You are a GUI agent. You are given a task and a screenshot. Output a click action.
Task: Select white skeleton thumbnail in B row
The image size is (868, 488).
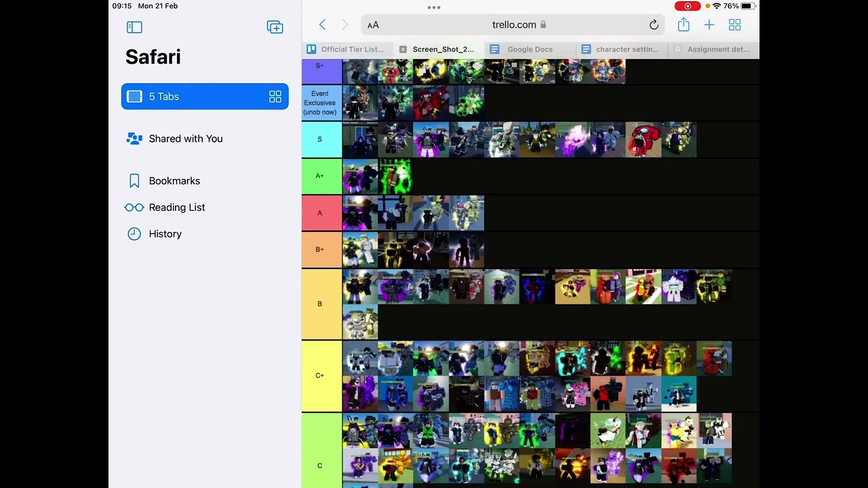pyautogui.click(x=360, y=322)
